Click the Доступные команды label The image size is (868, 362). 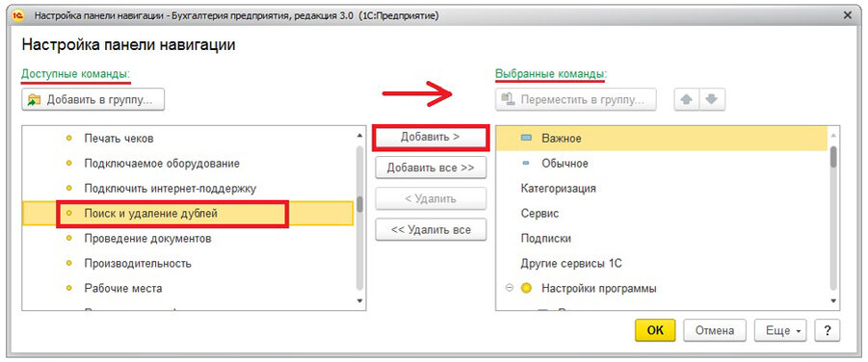pyautogui.click(x=76, y=73)
